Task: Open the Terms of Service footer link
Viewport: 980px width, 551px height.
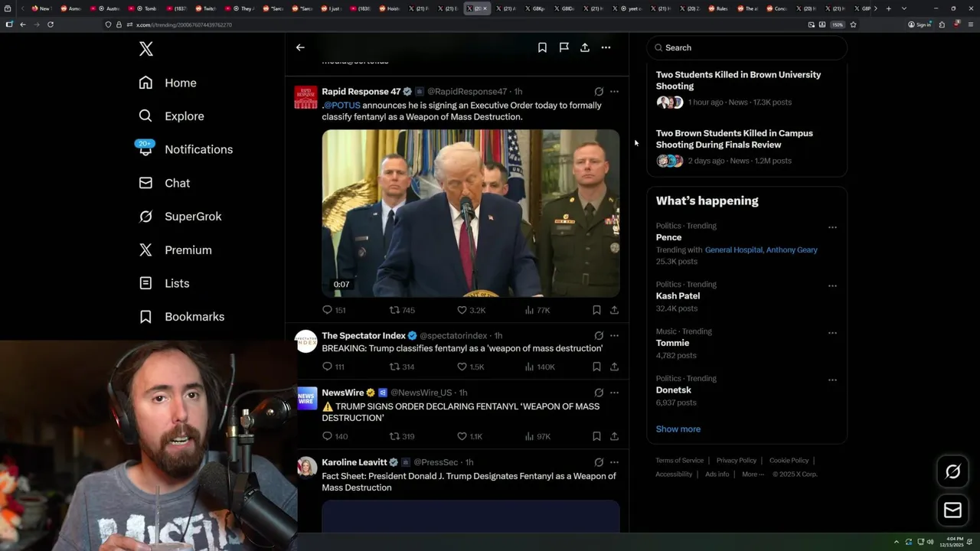Action: [x=679, y=461]
